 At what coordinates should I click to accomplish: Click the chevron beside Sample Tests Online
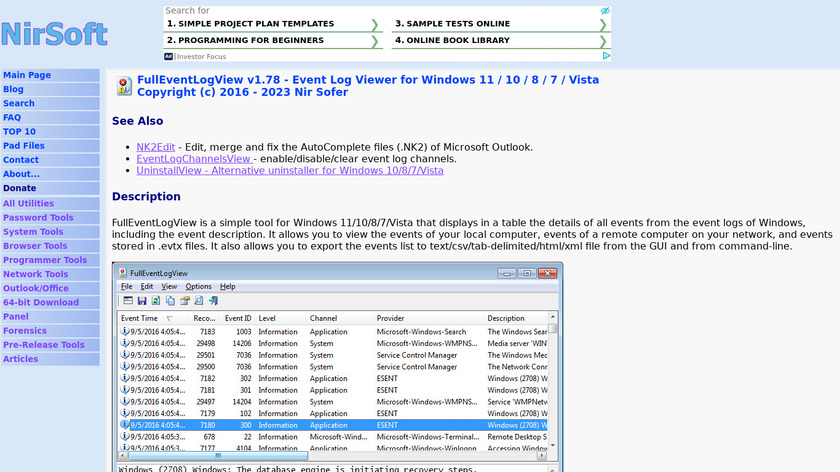tap(603, 24)
